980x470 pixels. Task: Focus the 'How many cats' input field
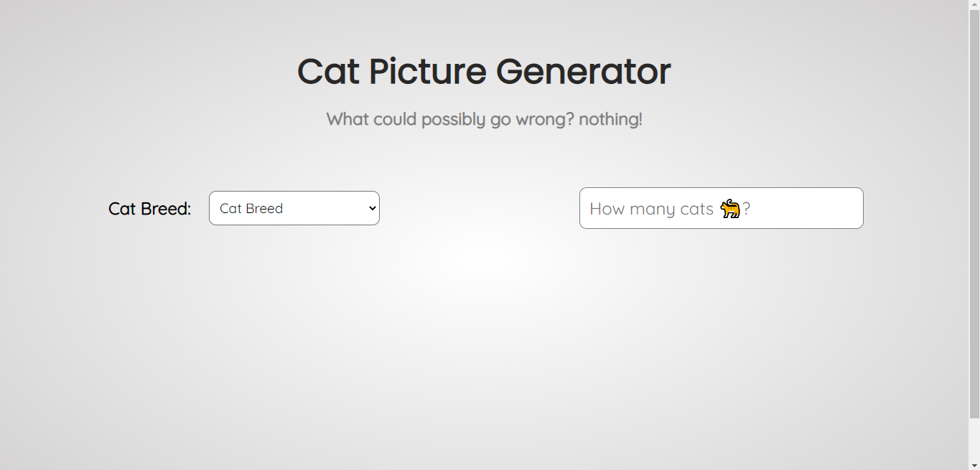pos(721,208)
